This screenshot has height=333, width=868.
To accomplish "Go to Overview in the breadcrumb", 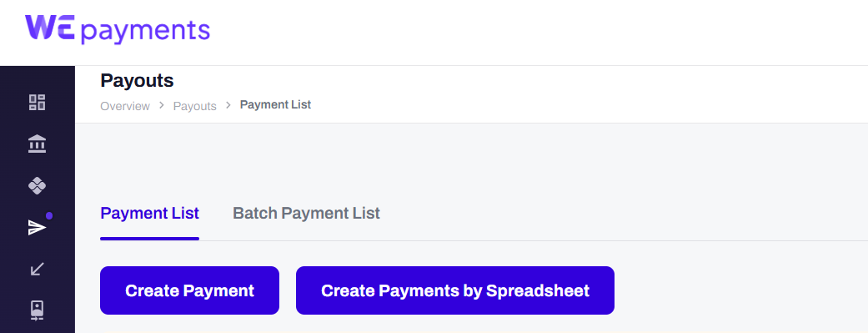I will pyautogui.click(x=125, y=106).
